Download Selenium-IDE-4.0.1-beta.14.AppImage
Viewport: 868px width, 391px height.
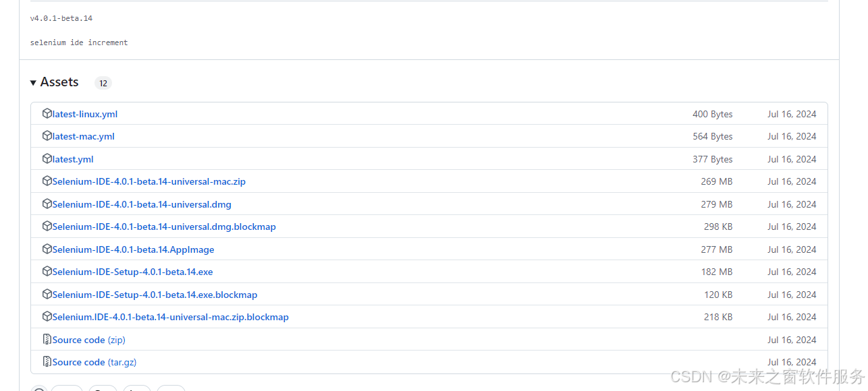coord(134,249)
